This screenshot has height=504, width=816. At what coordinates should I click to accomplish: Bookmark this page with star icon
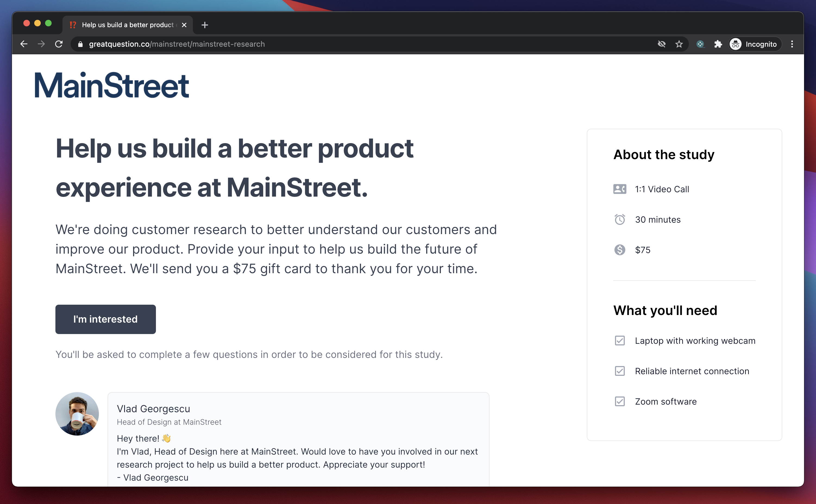679,44
